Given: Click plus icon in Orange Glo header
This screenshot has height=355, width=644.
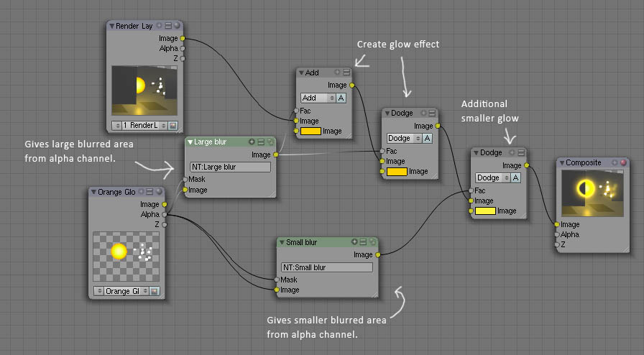Looking at the screenshot, I should pyautogui.click(x=142, y=191).
